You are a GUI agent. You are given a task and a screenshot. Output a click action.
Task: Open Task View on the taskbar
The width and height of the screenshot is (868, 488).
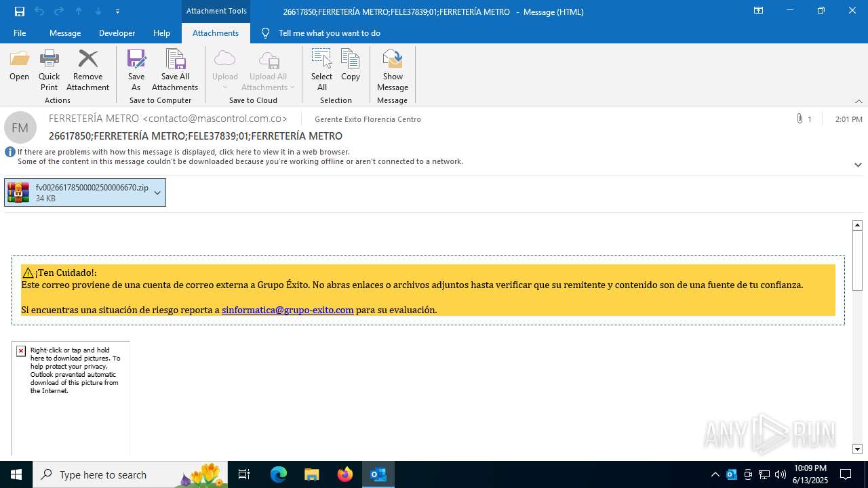[244, 474]
